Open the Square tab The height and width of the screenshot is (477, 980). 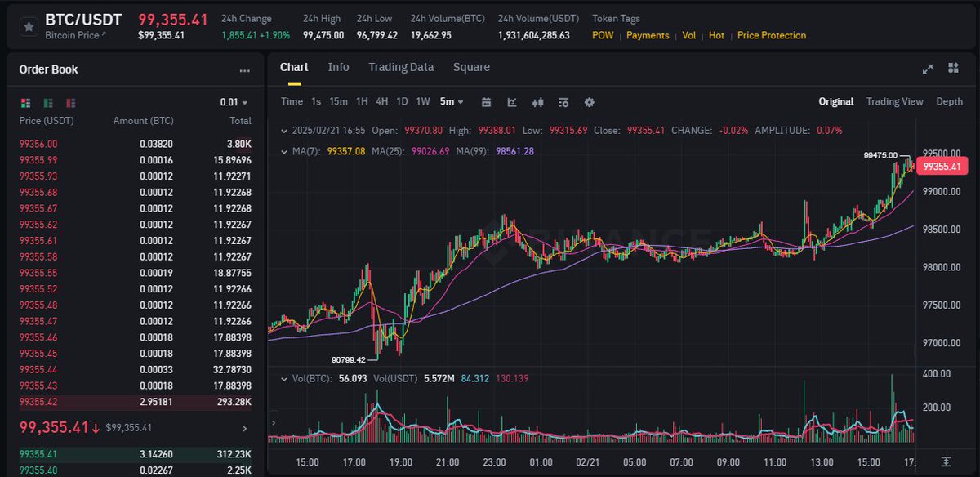click(471, 67)
